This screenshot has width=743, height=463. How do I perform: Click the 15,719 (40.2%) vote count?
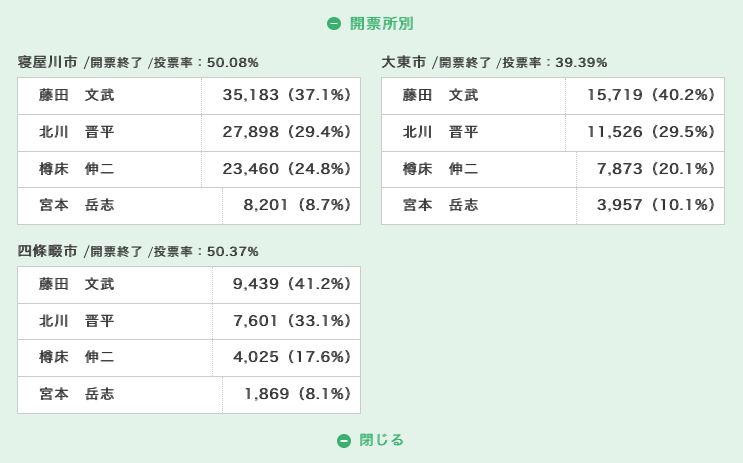tap(651, 96)
